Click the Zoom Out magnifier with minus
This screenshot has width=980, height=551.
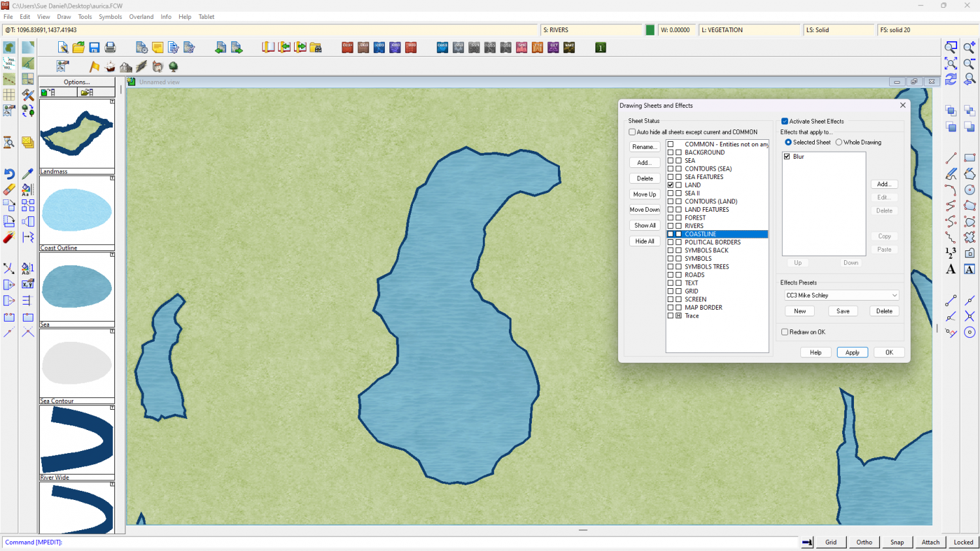pos(970,63)
